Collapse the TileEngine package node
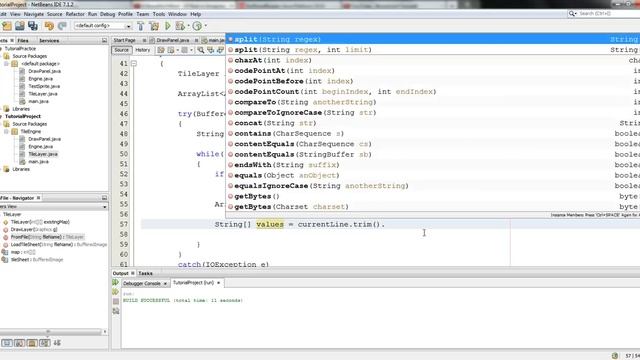The height and width of the screenshot is (360, 640). pyautogui.click(x=7, y=131)
